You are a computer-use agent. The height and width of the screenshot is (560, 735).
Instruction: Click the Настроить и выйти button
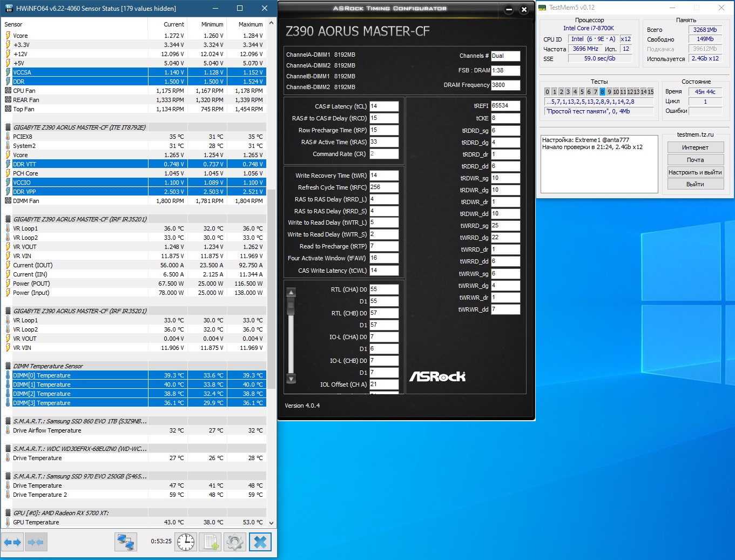coord(695,172)
